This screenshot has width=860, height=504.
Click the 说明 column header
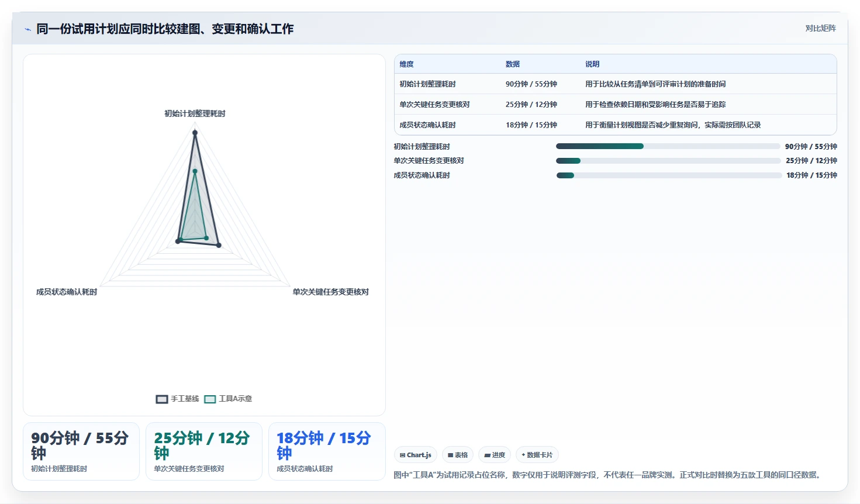pyautogui.click(x=592, y=64)
